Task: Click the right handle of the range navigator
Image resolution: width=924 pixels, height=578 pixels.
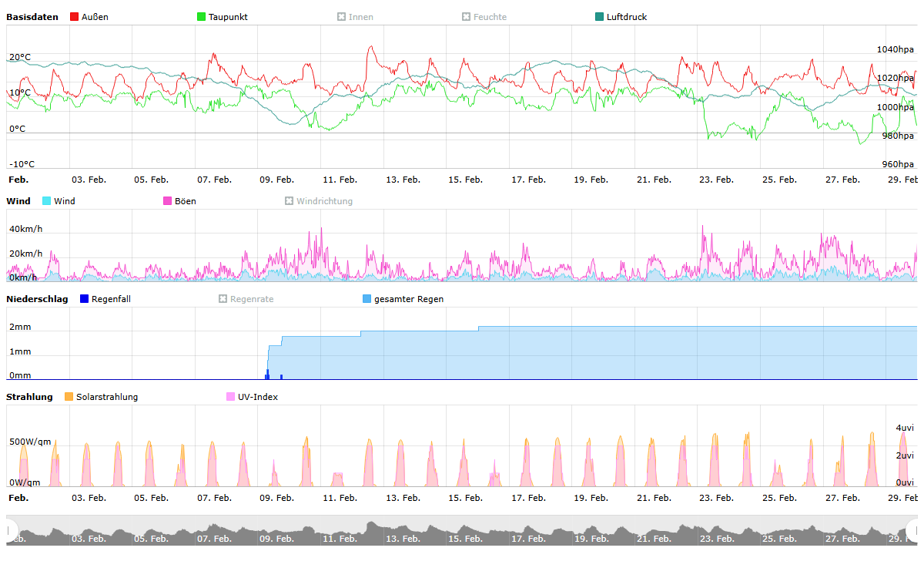Action: click(913, 530)
